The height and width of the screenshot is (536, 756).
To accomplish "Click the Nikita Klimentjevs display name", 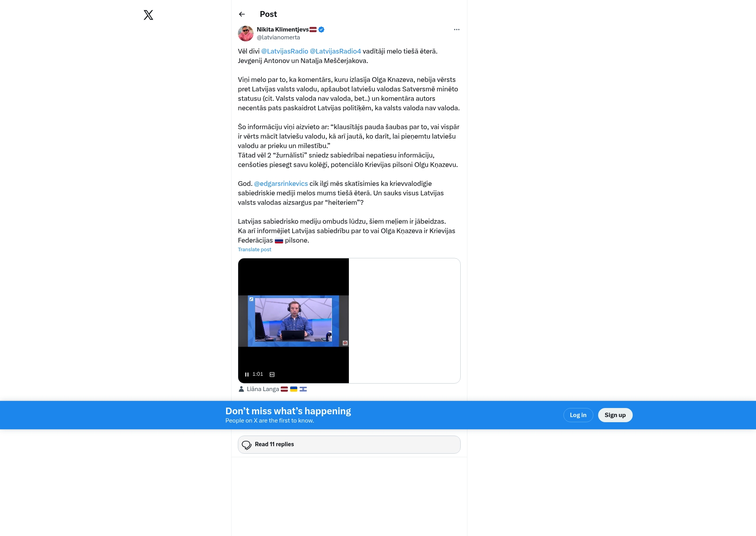I will (x=283, y=30).
